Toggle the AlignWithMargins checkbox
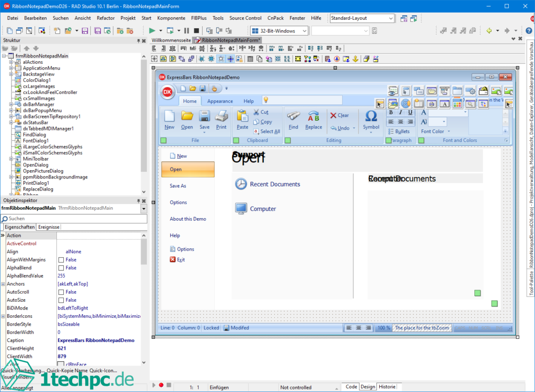The image size is (535, 392). (61, 260)
